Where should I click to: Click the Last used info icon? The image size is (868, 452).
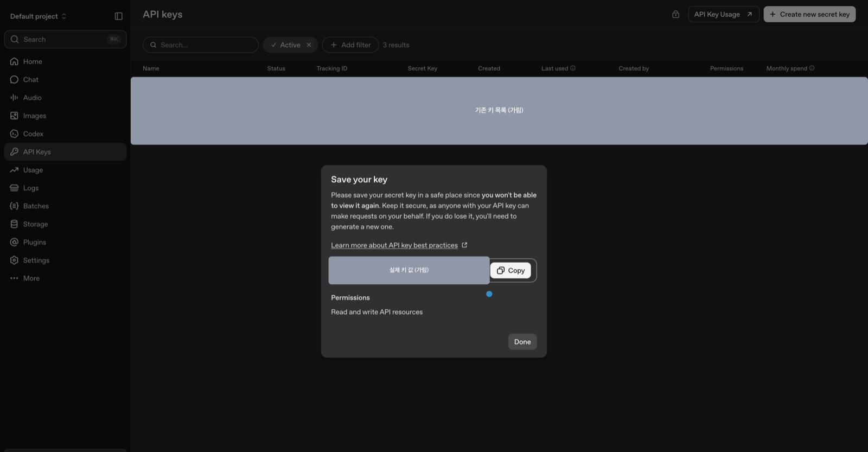pos(573,68)
